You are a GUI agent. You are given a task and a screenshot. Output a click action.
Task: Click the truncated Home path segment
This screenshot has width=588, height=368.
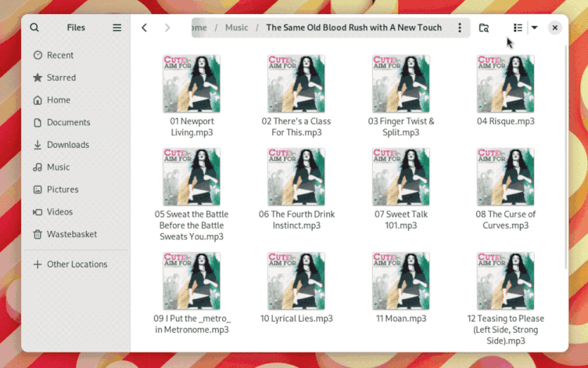199,27
